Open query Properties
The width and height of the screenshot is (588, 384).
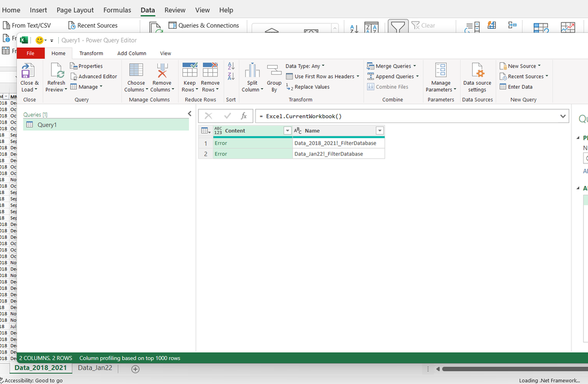click(x=87, y=66)
